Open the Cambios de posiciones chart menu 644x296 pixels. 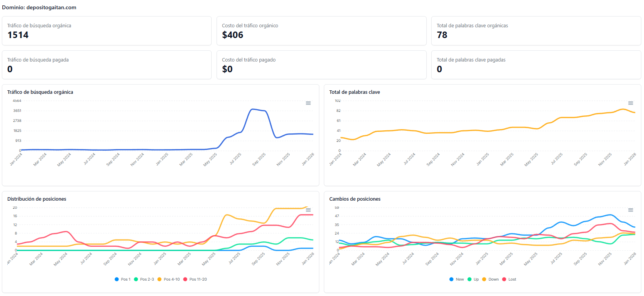(631, 210)
